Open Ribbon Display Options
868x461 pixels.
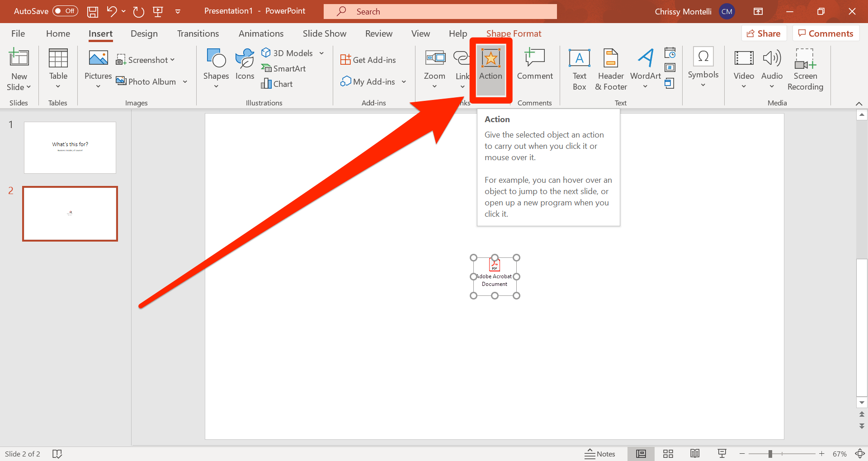(758, 11)
